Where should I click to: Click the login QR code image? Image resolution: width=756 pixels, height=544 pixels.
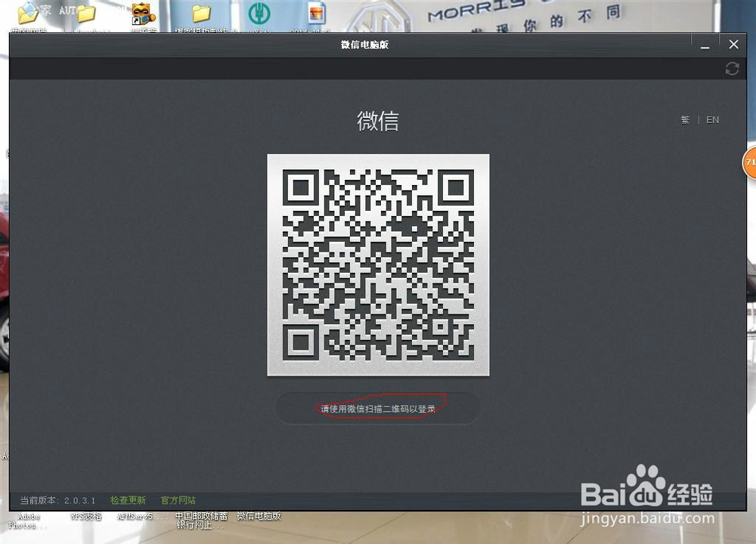click(377, 264)
